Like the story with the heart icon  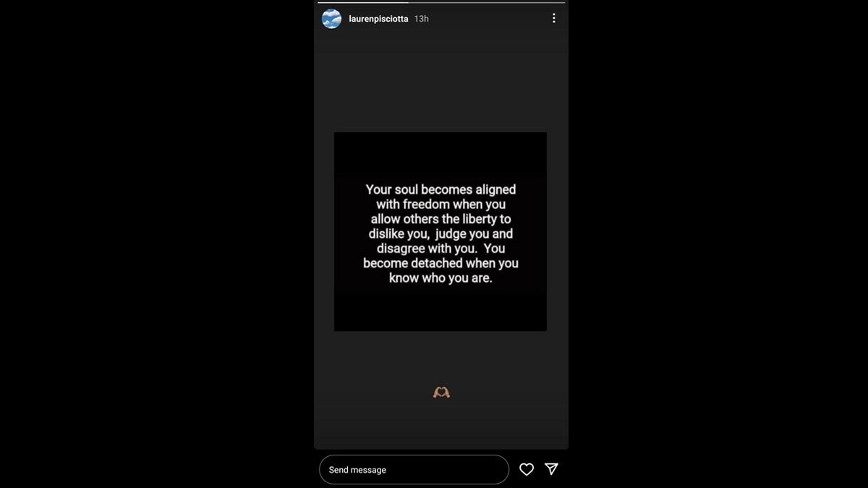(x=527, y=470)
